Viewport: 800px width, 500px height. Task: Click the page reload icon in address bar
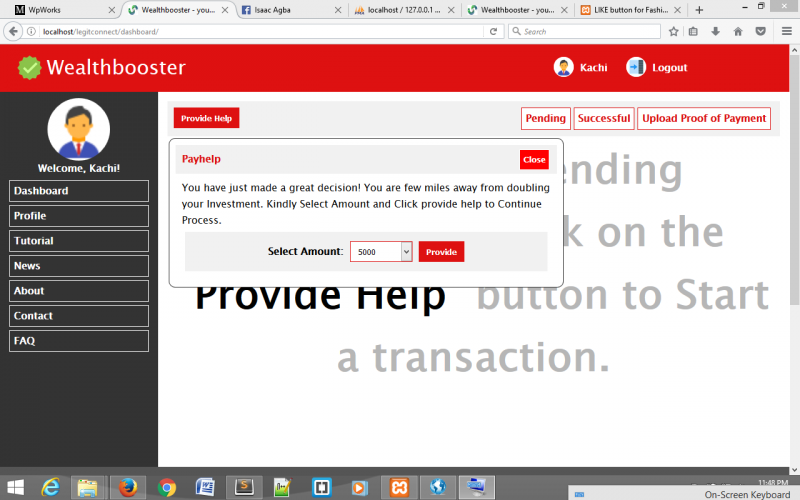(493, 32)
